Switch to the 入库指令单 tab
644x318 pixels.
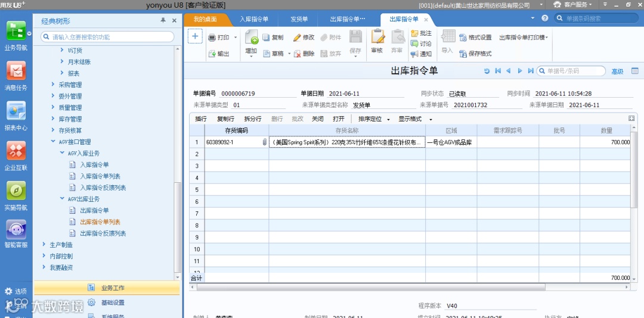(254, 19)
